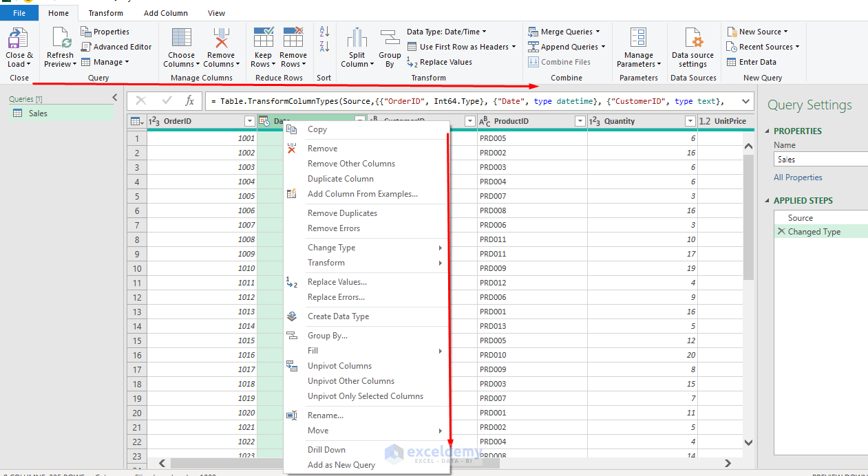Delete the Changed Type step
The width and height of the screenshot is (868, 476).
pos(781,232)
